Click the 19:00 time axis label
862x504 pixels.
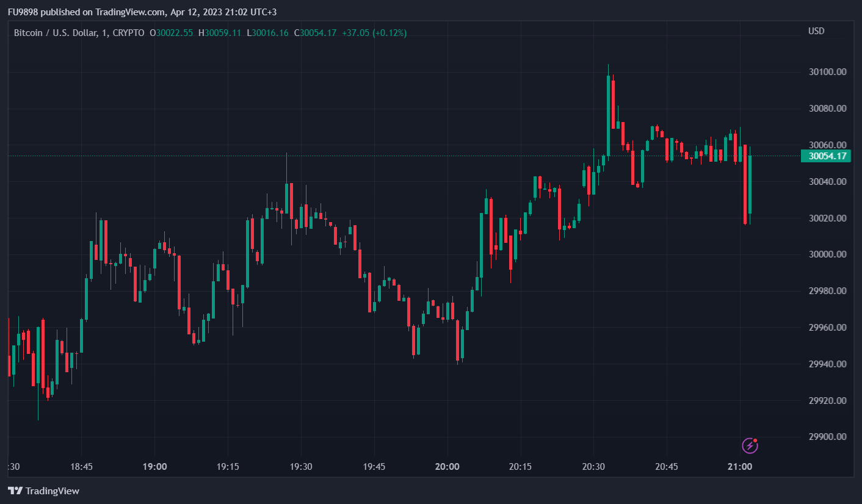(154, 467)
